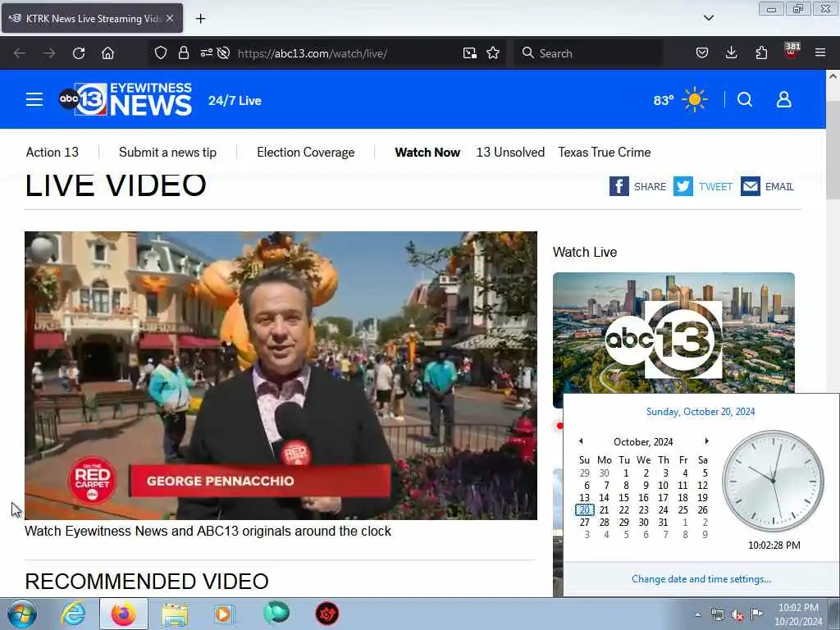Image resolution: width=840 pixels, height=630 pixels.
Task: Open Submit a news tip
Action: 167,152
